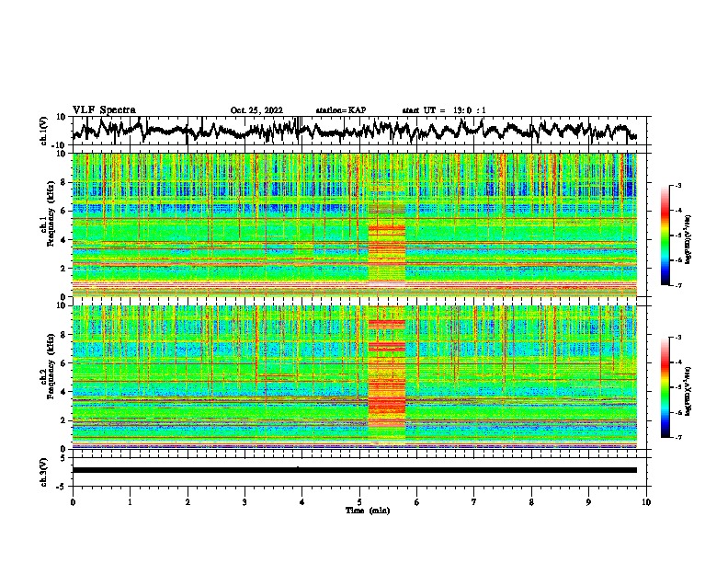Select the "start UT = 13: 0 : 1" text
The image size is (728, 563).
444,110
